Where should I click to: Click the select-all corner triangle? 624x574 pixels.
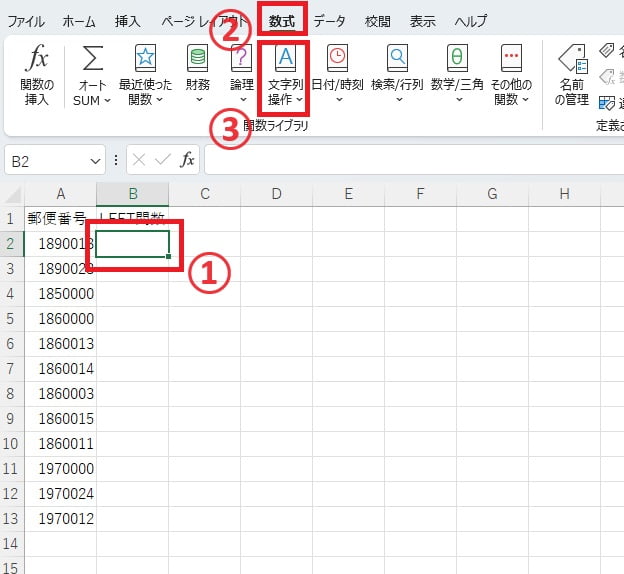13,195
